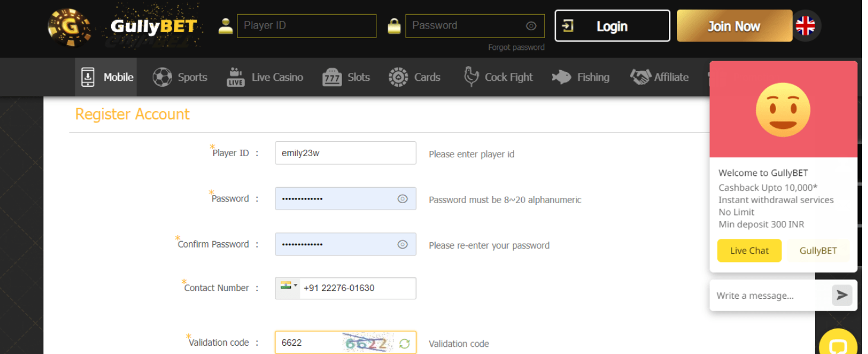This screenshot has width=868, height=354.
Task: Click the Join Now button
Action: tap(734, 26)
